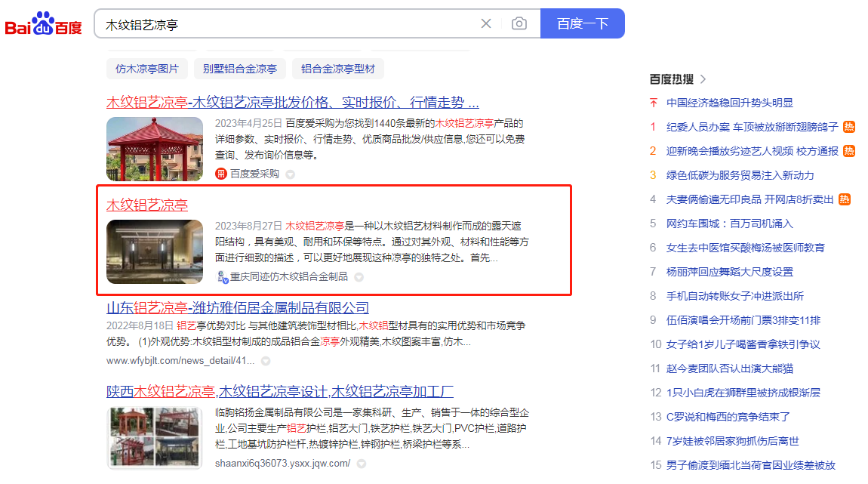The image size is (868, 484).
Task: Open hot search 纪委人员办案 车顶被放掰断翅膀鸽子
Action: click(x=753, y=127)
